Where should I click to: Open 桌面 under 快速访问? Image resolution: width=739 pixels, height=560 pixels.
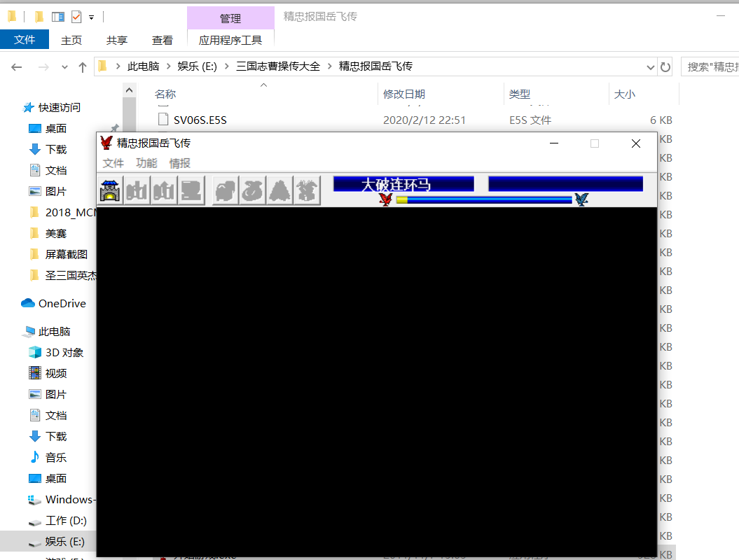pos(55,129)
